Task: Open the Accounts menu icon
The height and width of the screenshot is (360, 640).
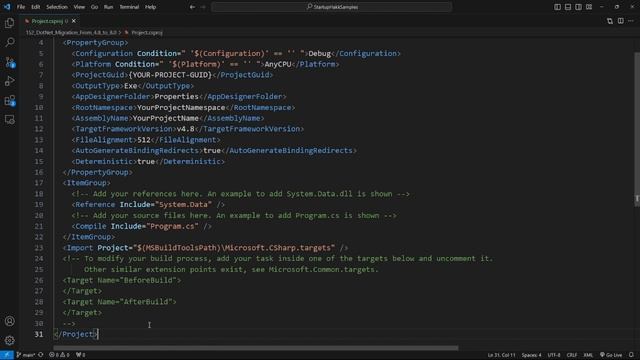Action: [9, 321]
